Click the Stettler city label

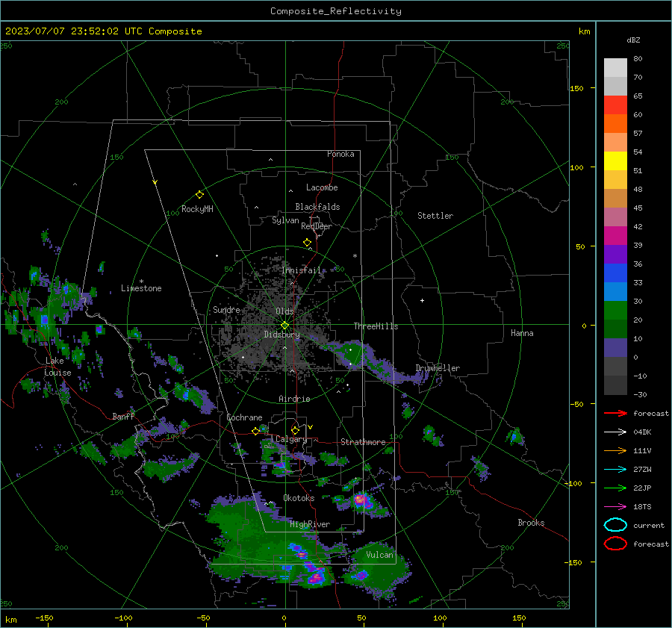pyautogui.click(x=435, y=216)
